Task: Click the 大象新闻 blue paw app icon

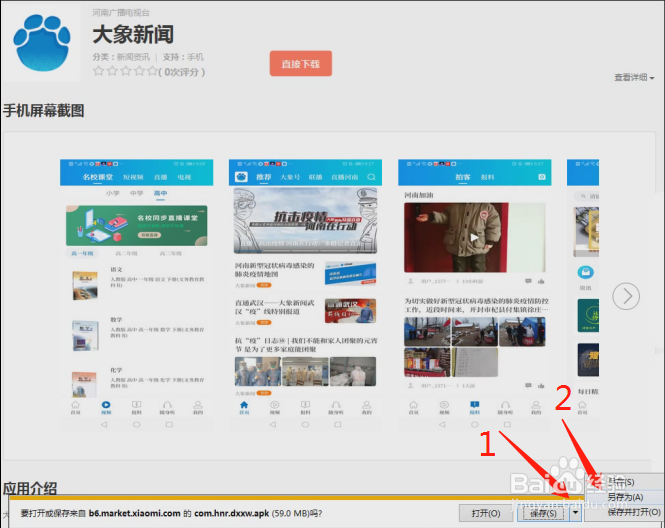Action: point(42,42)
